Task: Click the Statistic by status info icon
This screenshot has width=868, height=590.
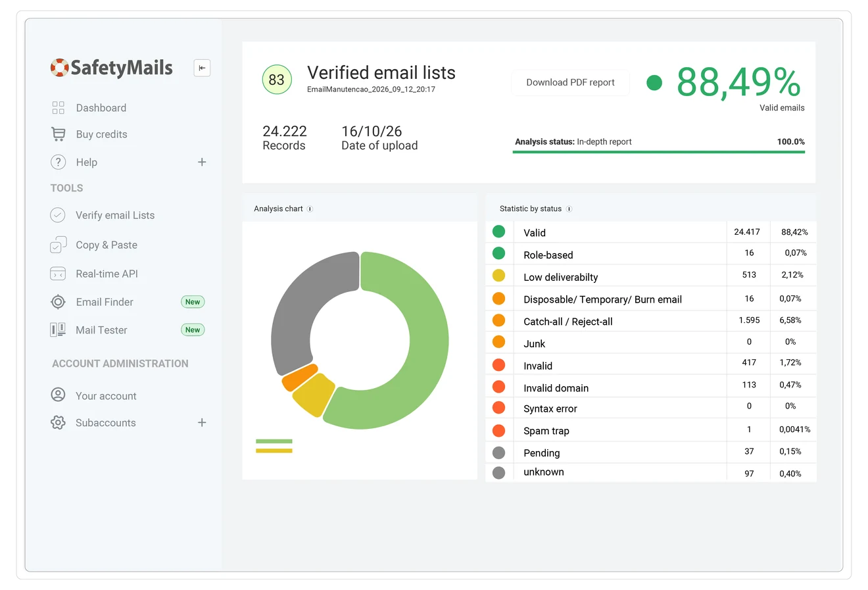Action: click(x=569, y=209)
